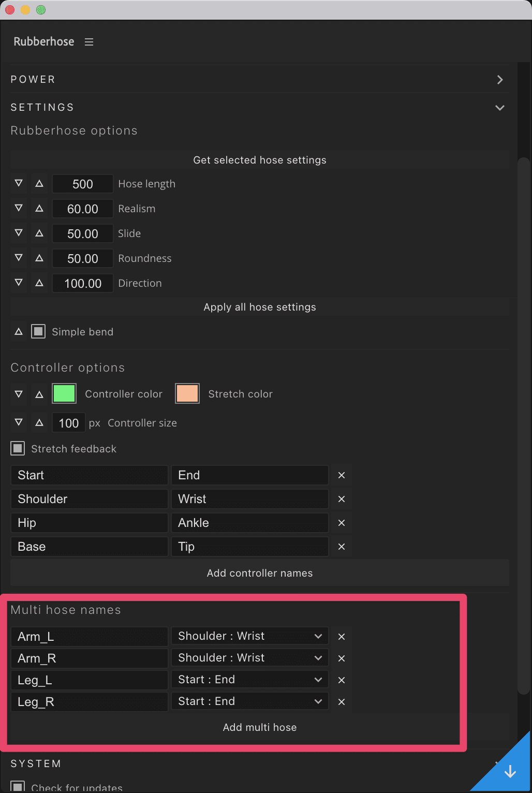Click up triangle icon beside Simple bend
The image size is (532, 793).
pos(19,332)
